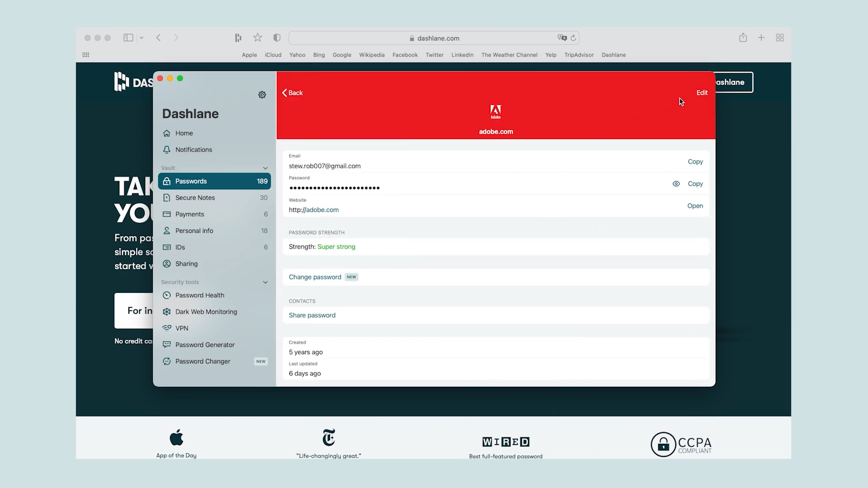Click the Secure Notes document icon
Screen dimensions: 868x488
click(167, 198)
